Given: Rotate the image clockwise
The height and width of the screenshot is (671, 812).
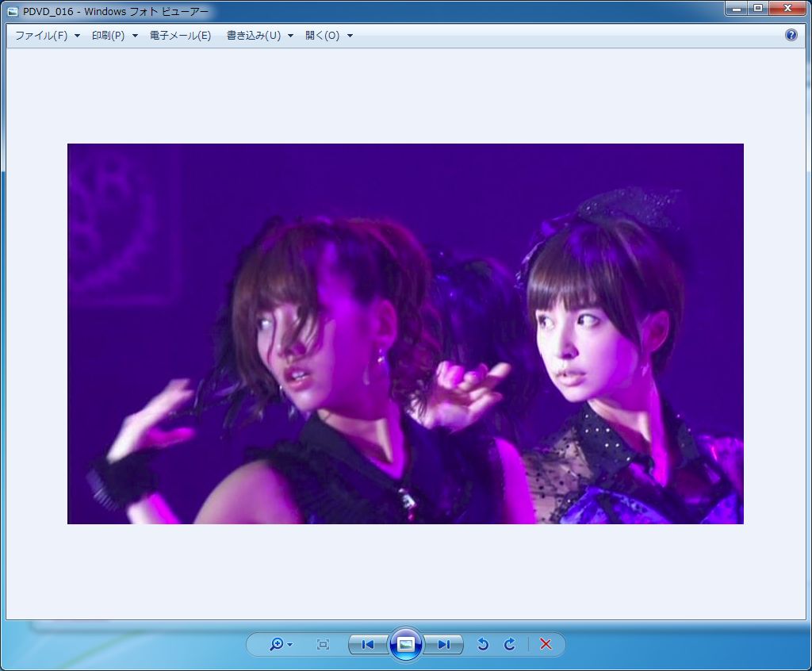Looking at the screenshot, I should tap(510, 644).
